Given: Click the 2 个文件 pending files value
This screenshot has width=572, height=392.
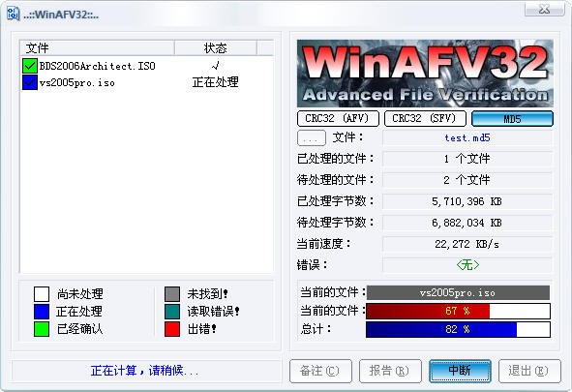Looking at the screenshot, I should pos(467,180).
